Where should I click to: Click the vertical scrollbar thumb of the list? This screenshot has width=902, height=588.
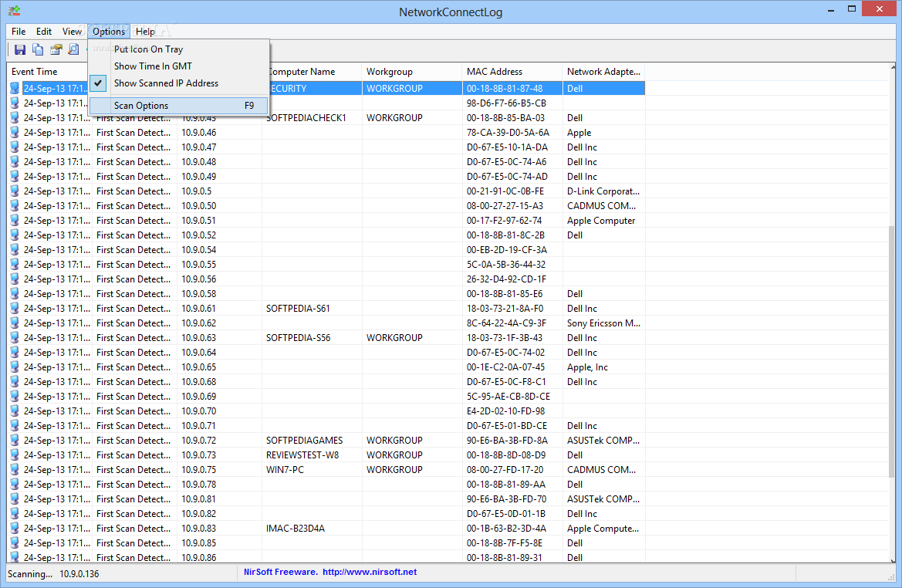[x=892, y=351]
